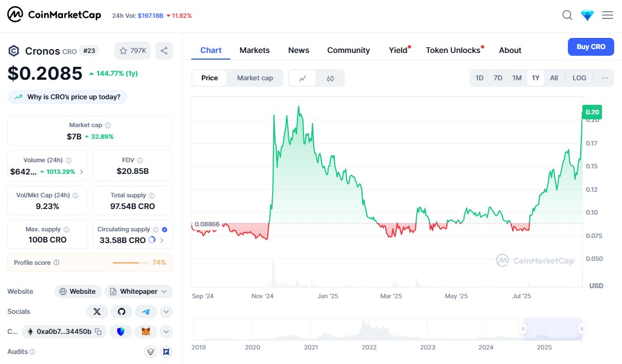Select the 1M time range
This screenshot has width=622, height=364.
tap(517, 78)
